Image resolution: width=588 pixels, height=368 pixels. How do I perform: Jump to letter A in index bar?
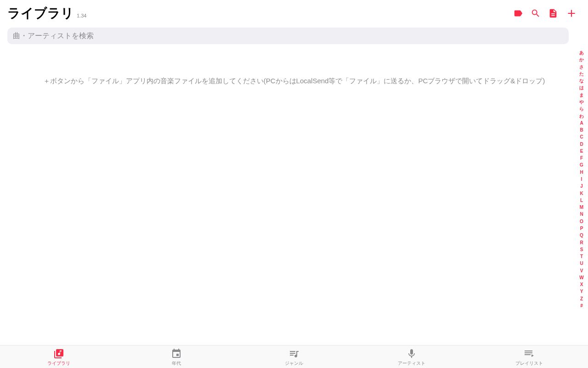click(582, 123)
